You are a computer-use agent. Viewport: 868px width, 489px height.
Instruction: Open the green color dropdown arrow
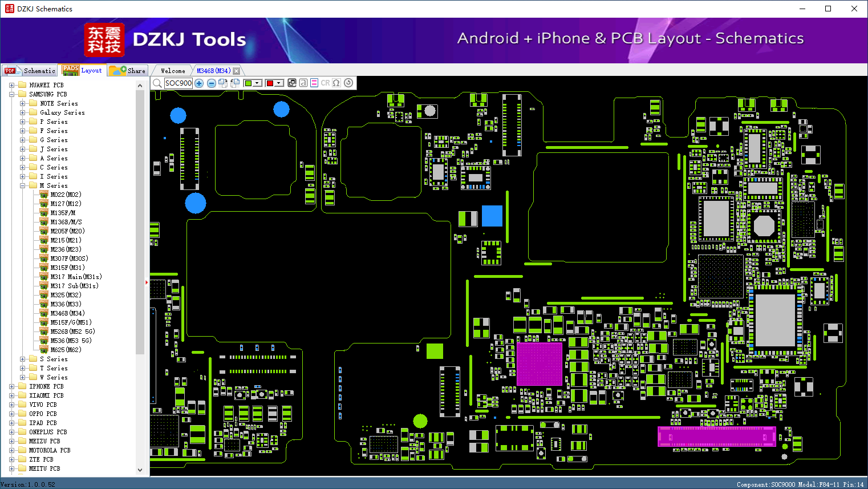(257, 83)
